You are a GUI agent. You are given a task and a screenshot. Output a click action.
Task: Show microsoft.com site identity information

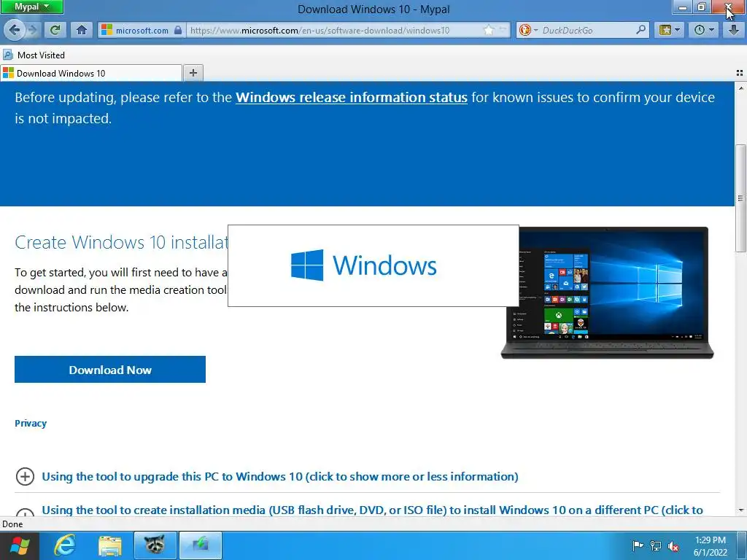click(x=142, y=30)
